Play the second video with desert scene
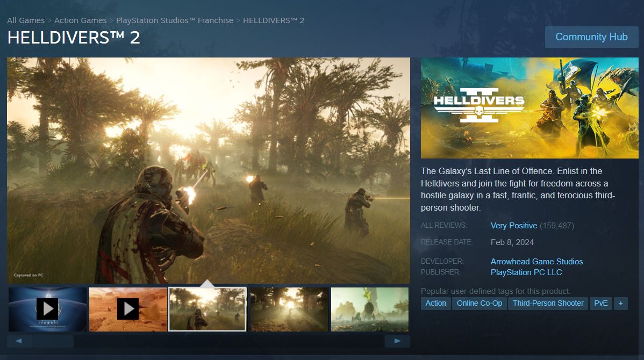644x360 pixels. [x=128, y=309]
